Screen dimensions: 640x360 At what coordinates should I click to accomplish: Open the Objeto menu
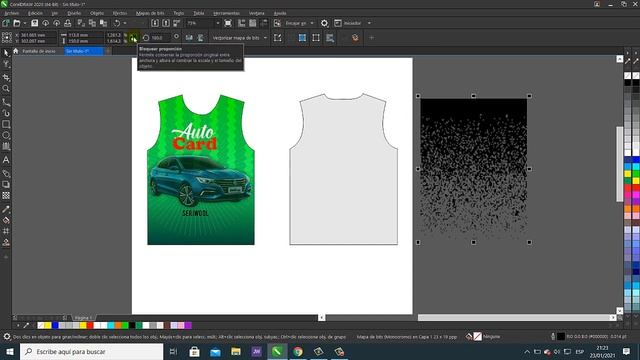(97, 13)
